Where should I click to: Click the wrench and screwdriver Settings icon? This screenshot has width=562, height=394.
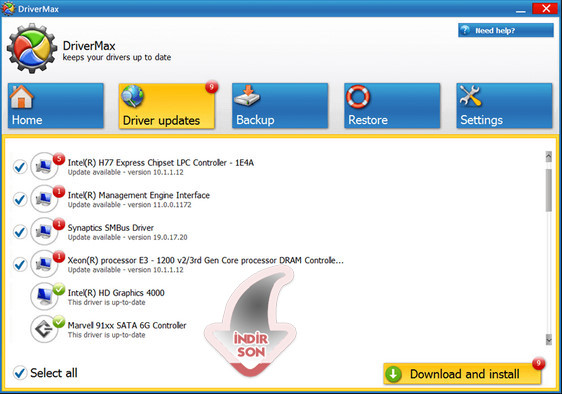pyautogui.click(x=470, y=96)
